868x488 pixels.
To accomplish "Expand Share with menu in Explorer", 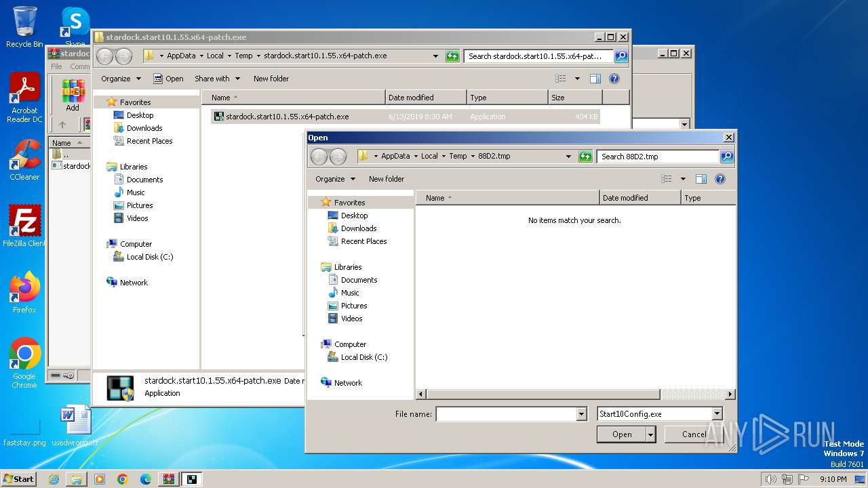I will coord(217,79).
